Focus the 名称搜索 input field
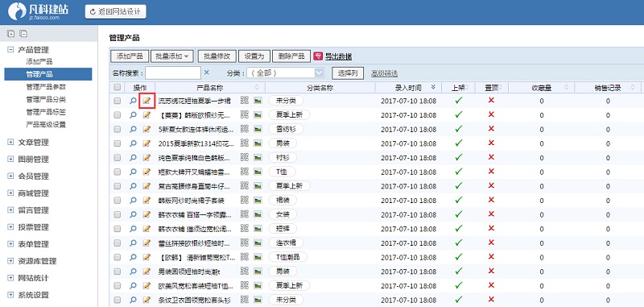The width and height of the screenshot is (644, 307). pos(173,73)
